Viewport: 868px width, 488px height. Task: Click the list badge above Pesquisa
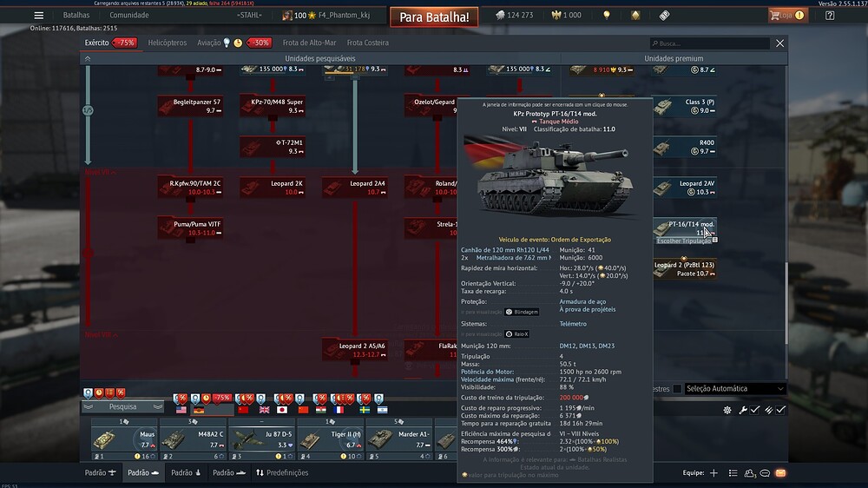[x=109, y=392]
